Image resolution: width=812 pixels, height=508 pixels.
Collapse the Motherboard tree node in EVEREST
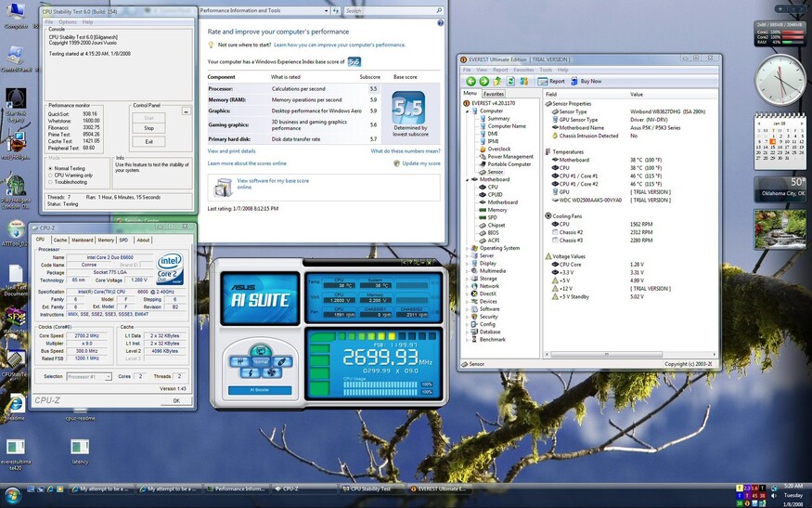[467, 179]
